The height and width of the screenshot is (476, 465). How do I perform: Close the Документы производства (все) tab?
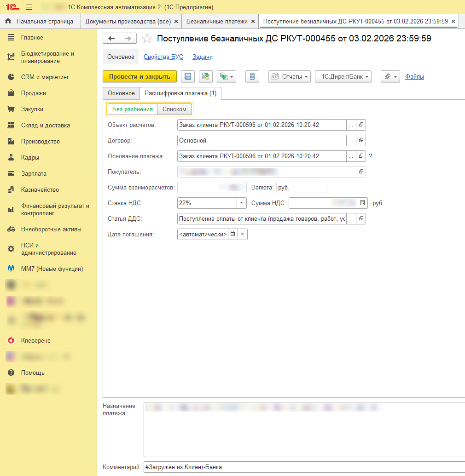(x=176, y=22)
